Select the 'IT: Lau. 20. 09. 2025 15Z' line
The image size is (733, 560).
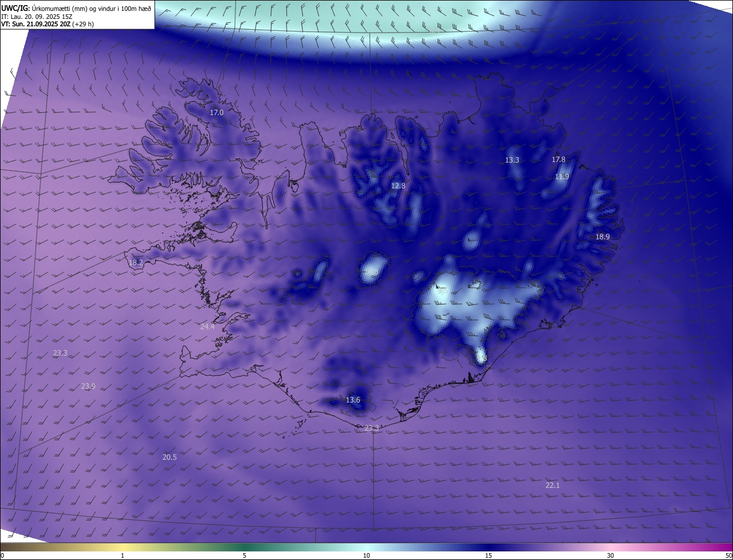37,16
